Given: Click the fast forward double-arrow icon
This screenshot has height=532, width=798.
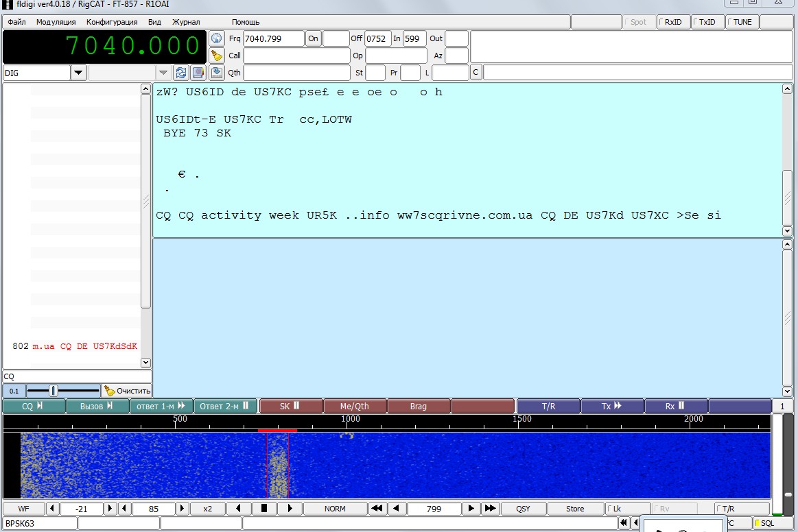Looking at the screenshot, I should pos(489,509).
